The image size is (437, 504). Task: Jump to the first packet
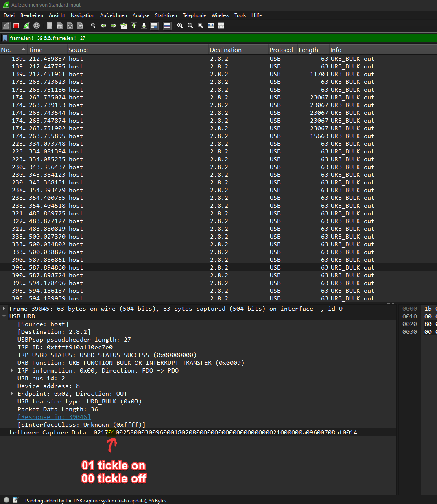[134, 26]
